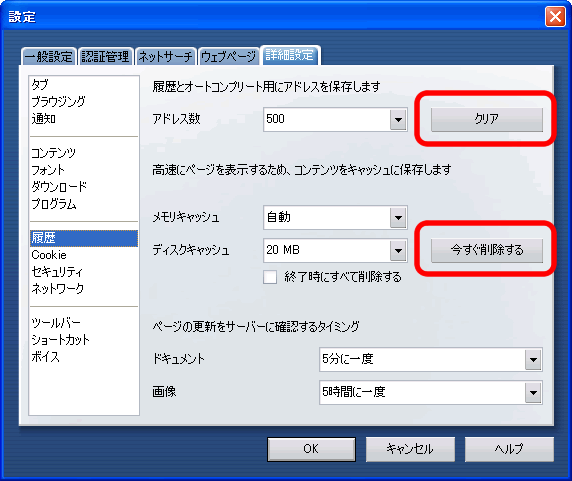Close the 設定 dialog window

click(555, 17)
